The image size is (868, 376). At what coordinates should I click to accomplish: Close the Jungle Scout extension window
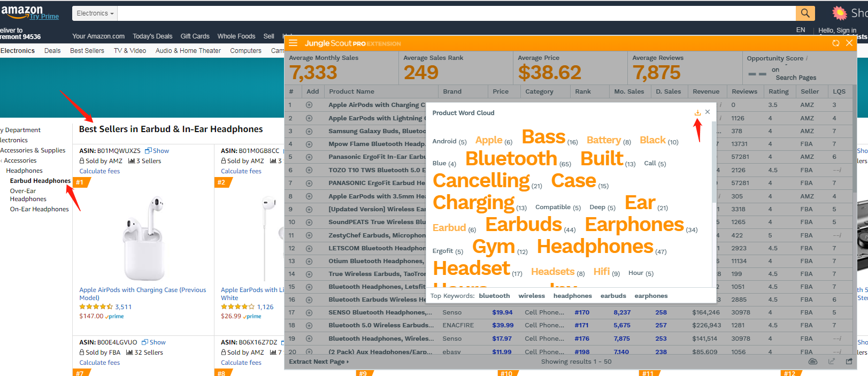[x=849, y=43]
